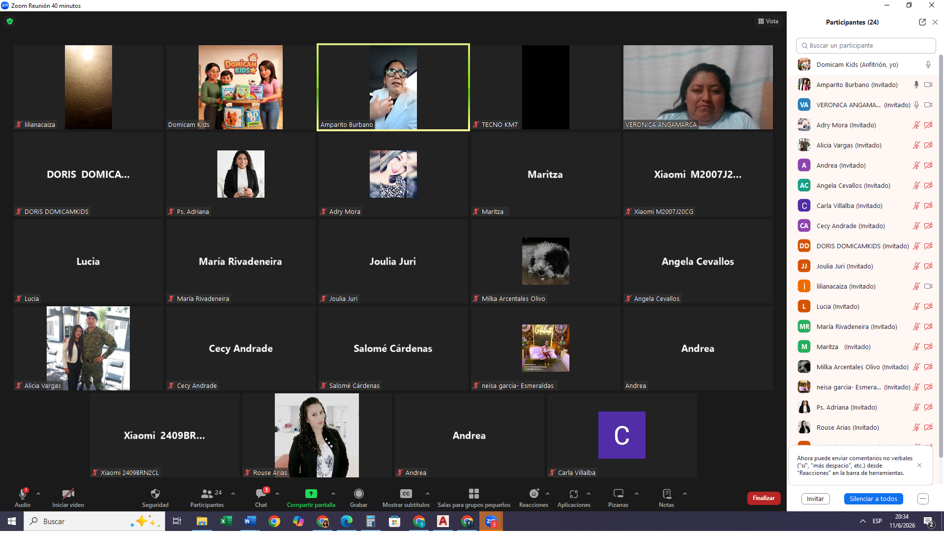Open the more options ellipsis button
Image resolution: width=944 pixels, height=560 pixels.
[x=923, y=499]
